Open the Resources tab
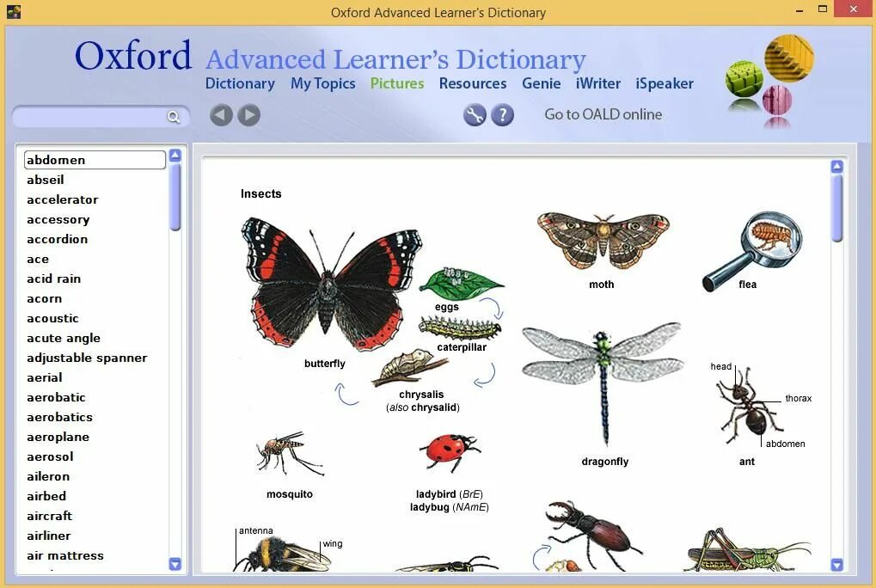The height and width of the screenshot is (588, 876). (x=473, y=83)
